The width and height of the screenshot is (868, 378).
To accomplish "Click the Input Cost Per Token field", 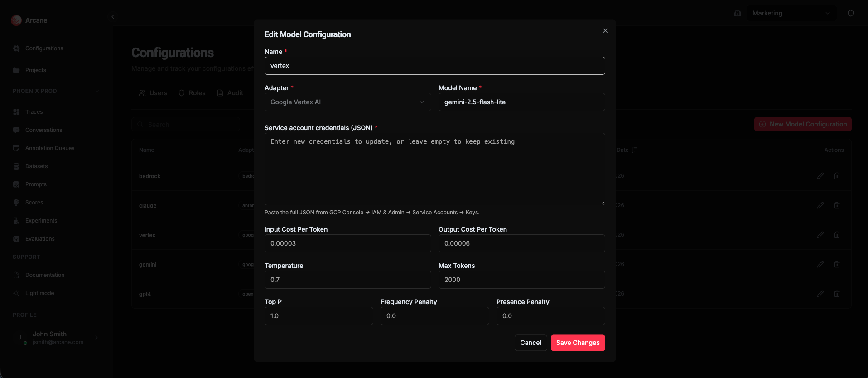I will point(347,243).
